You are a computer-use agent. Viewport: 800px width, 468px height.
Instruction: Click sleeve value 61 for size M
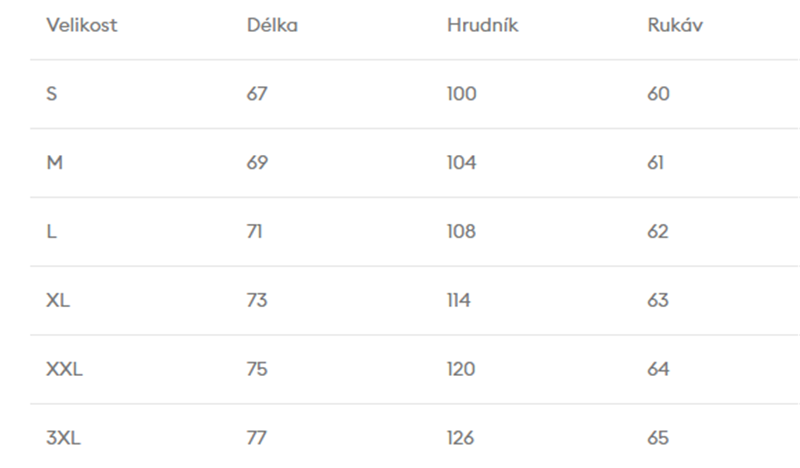(x=656, y=163)
